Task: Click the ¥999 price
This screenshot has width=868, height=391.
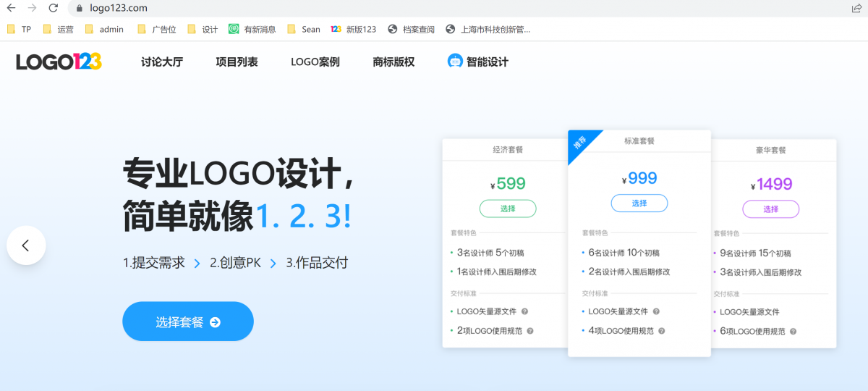Action: pyautogui.click(x=639, y=179)
